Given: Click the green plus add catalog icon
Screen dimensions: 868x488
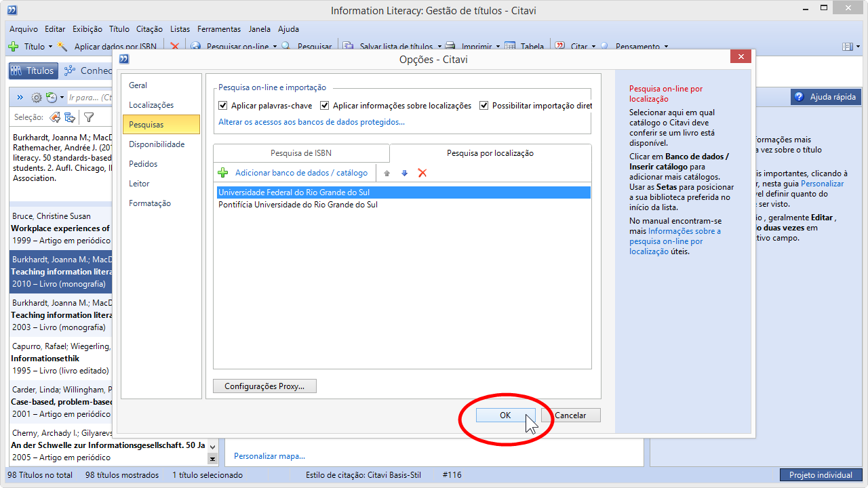Looking at the screenshot, I should point(222,173).
